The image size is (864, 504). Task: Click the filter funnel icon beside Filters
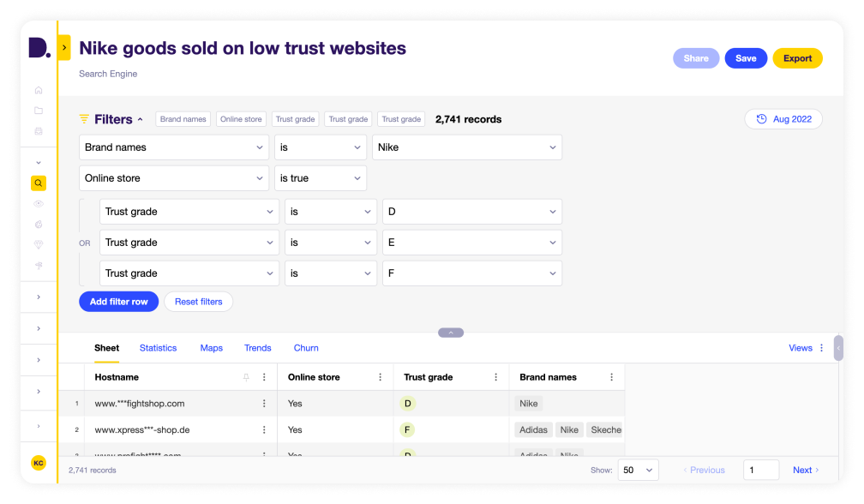tap(84, 119)
